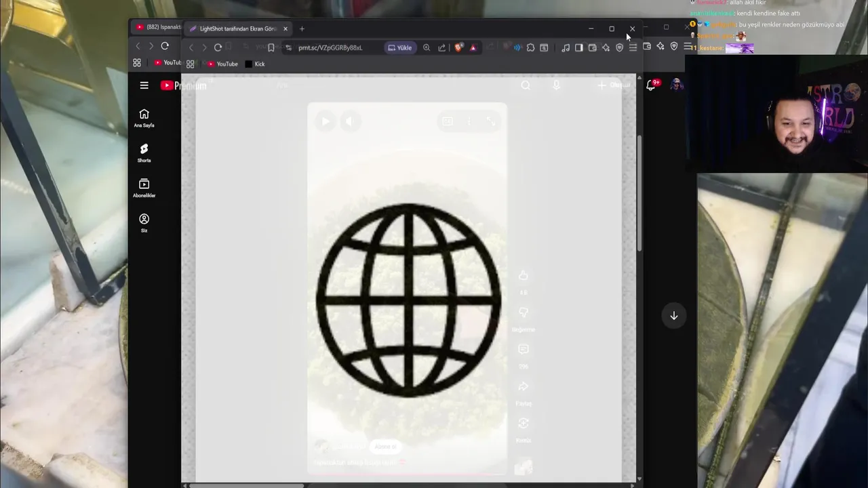Open Abonelikler in YouTube sidebar
Screen dimensions: 868x488
click(x=144, y=188)
